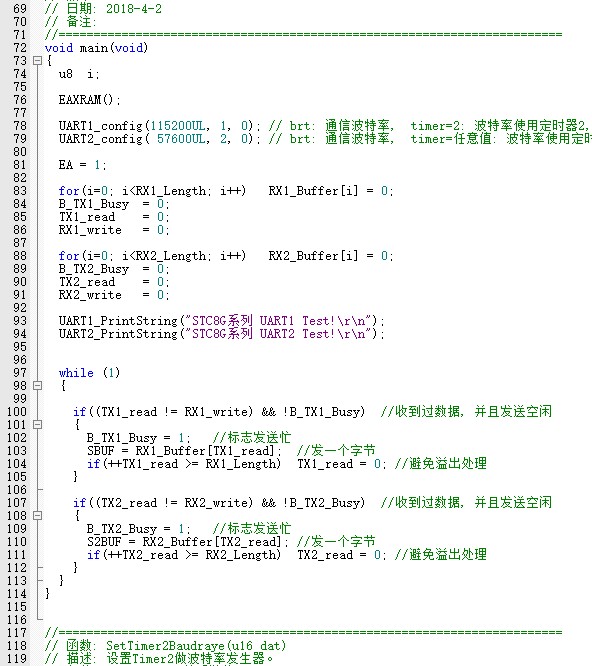
Task: Click 'RX1_write' on line 86
Action: pyautogui.click(x=90, y=230)
